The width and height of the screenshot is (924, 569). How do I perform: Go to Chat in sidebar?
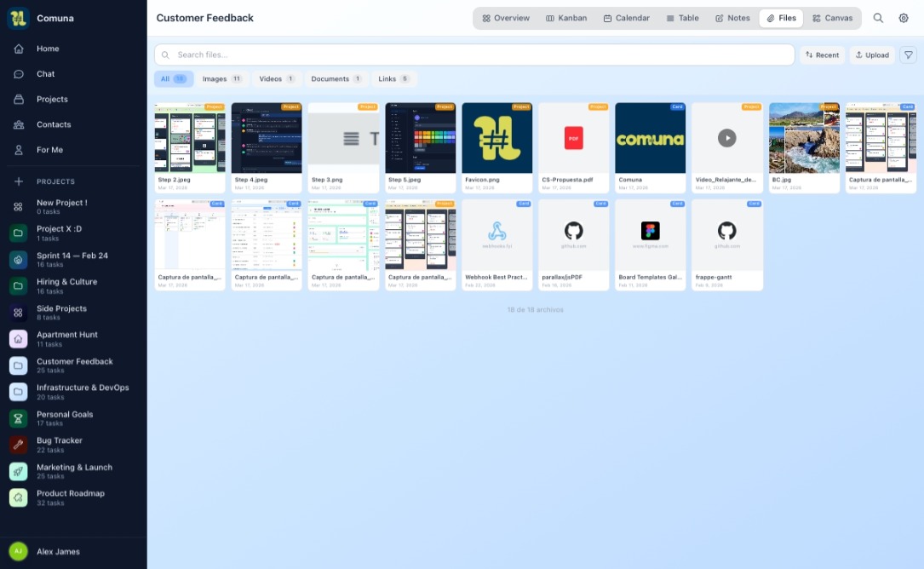click(45, 74)
